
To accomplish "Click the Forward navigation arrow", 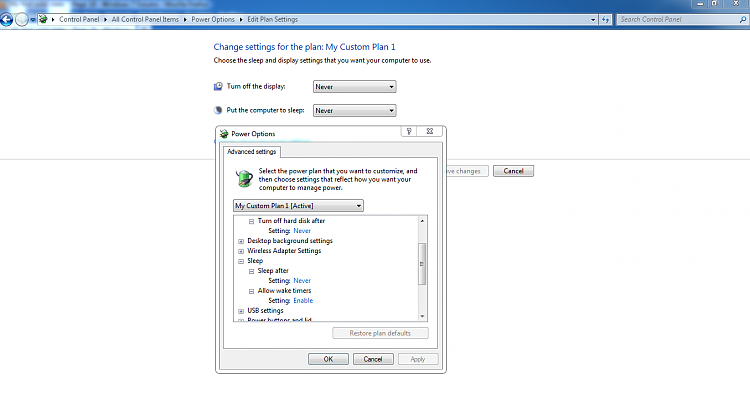I will click(22, 20).
